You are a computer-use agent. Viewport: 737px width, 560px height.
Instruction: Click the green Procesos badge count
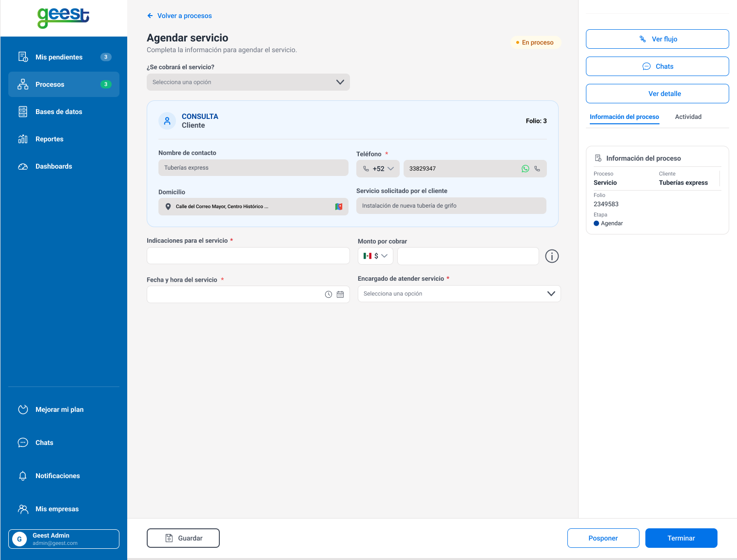[x=106, y=84]
